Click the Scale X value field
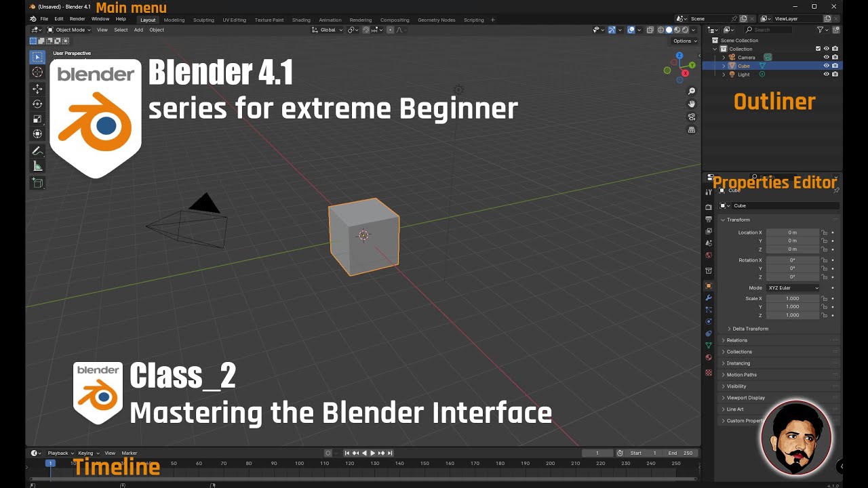This screenshot has width=868, height=488. pos(793,299)
